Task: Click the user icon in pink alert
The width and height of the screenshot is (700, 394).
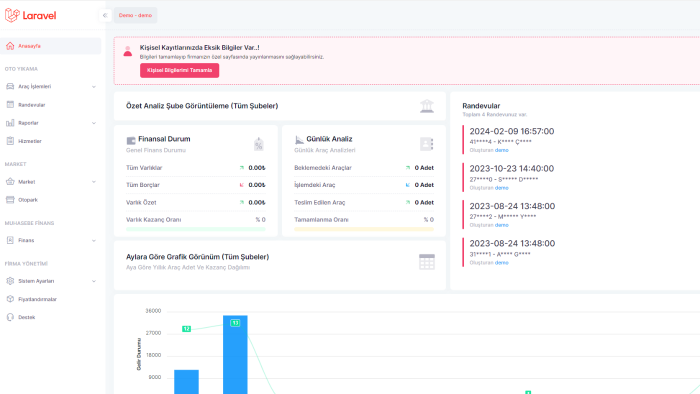Action: (x=128, y=51)
